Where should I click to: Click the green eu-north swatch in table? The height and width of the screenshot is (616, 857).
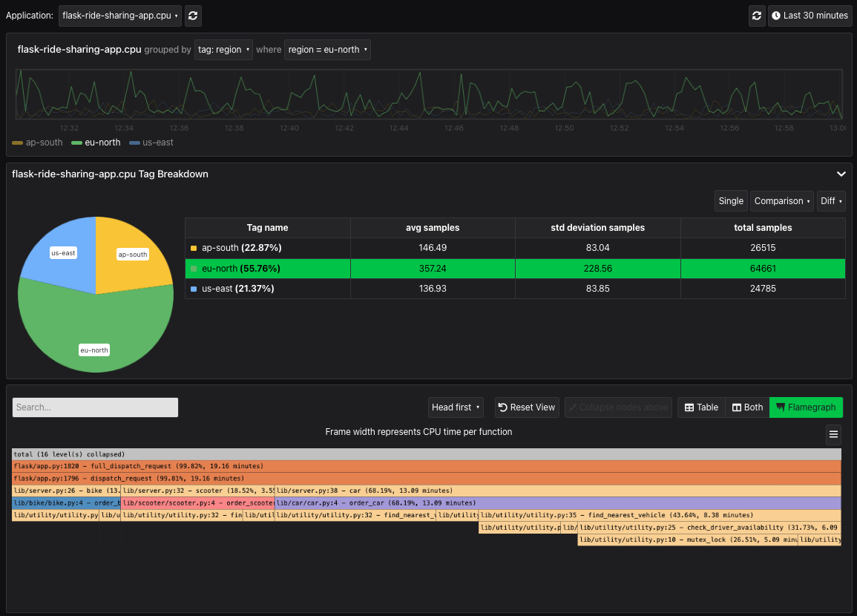(x=194, y=269)
